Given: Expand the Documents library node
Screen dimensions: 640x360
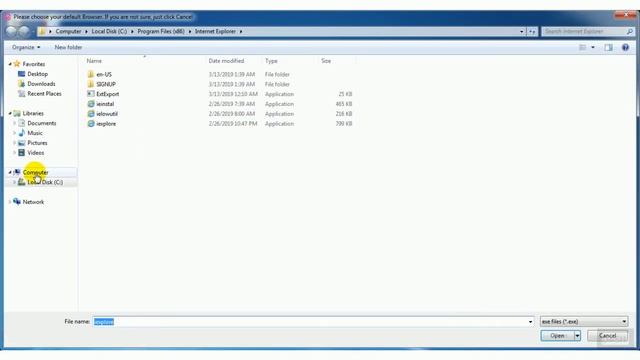Looking at the screenshot, I should (x=14, y=123).
